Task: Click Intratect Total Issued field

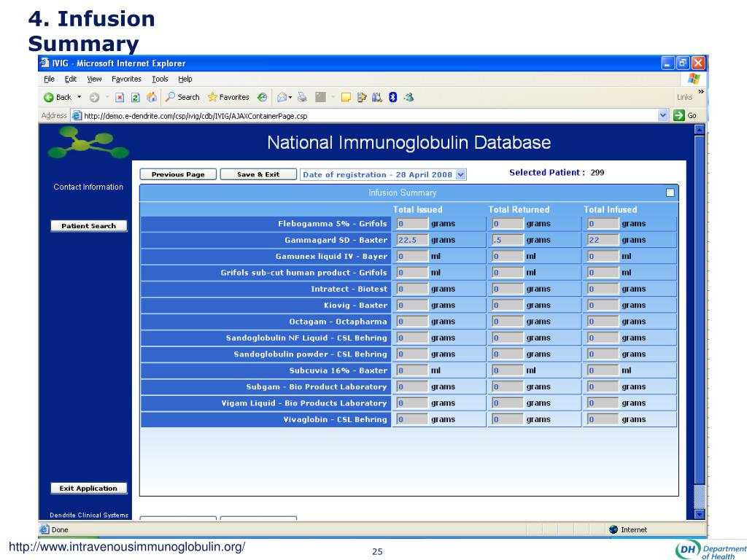Action: 413,289
